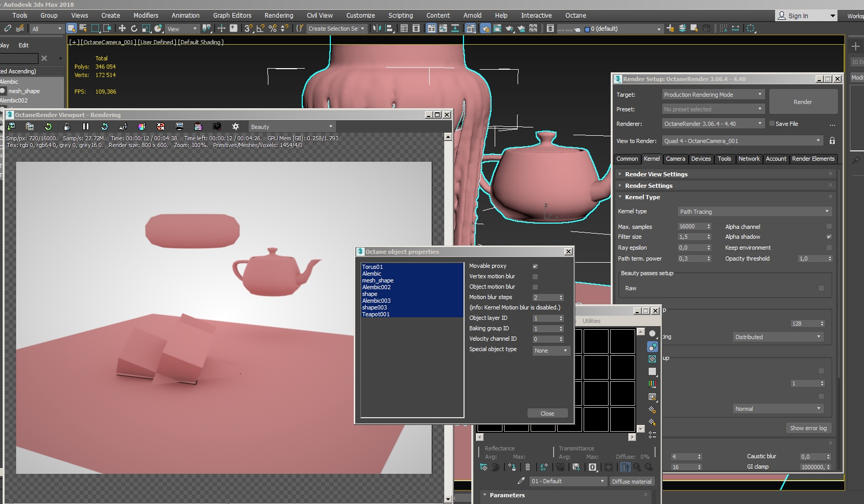The width and height of the screenshot is (864, 504).
Task: Click the material picker icon in Octane viewport
Action: 161,126
